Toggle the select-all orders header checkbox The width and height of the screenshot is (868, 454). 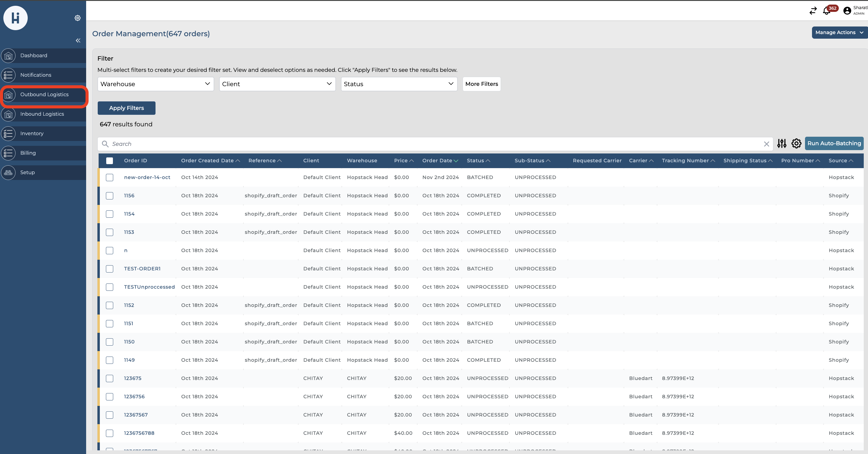110,161
